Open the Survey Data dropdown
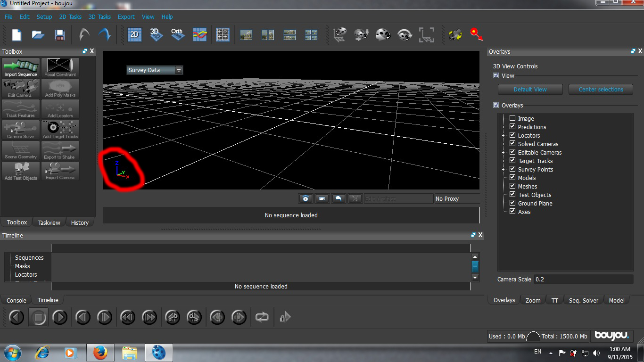The image size is (644, 362). pos(155,70)
